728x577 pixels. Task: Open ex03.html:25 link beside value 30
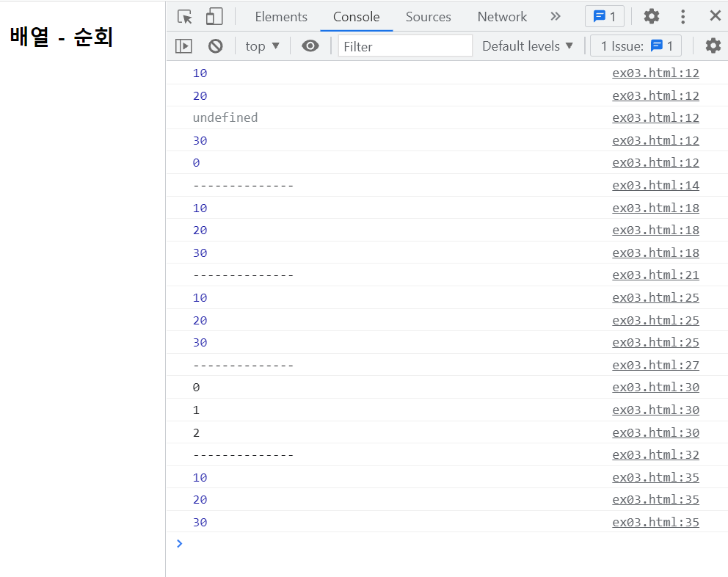655,342
